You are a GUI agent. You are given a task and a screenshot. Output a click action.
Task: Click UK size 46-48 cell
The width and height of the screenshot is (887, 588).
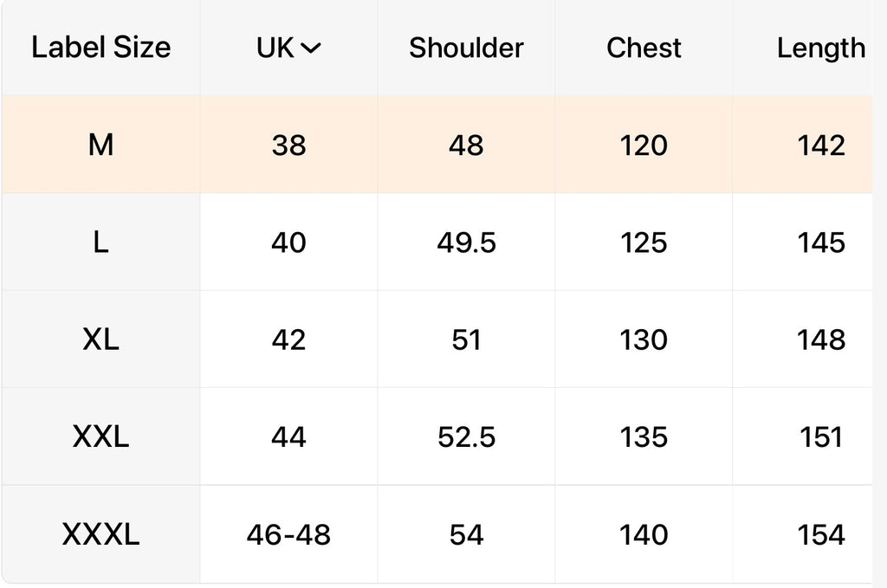(288, 535)
